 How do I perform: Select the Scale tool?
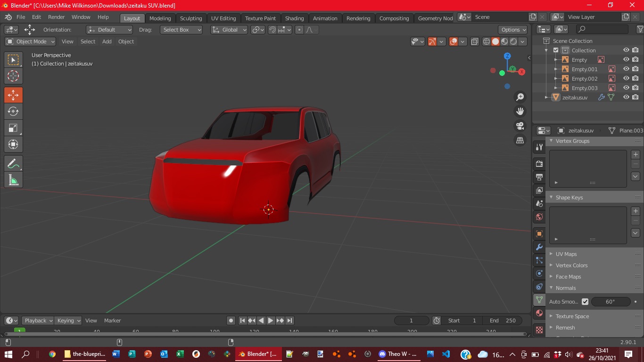pyautogui.click(x=13, y=128)
